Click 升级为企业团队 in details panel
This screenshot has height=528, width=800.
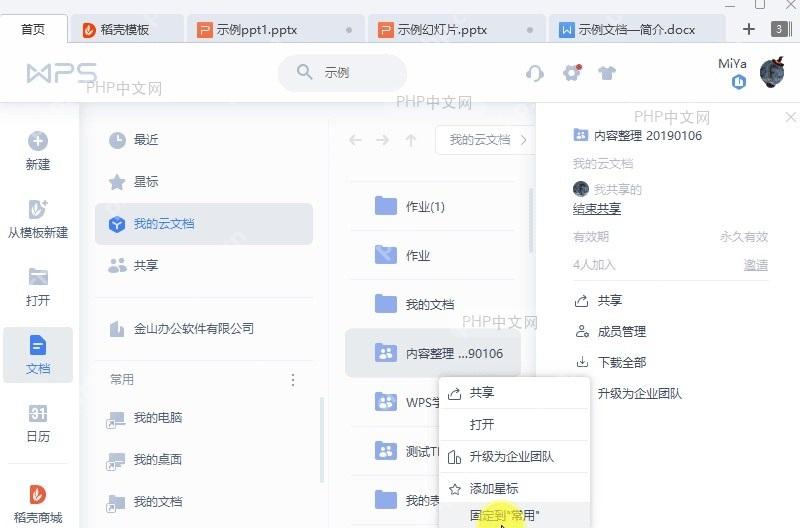tap(639, 394)
